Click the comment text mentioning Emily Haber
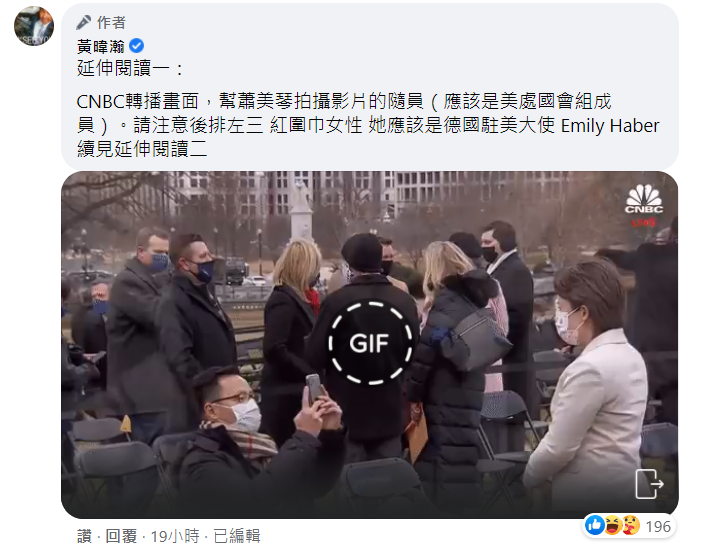704x552 pixels. pos(368,126)
